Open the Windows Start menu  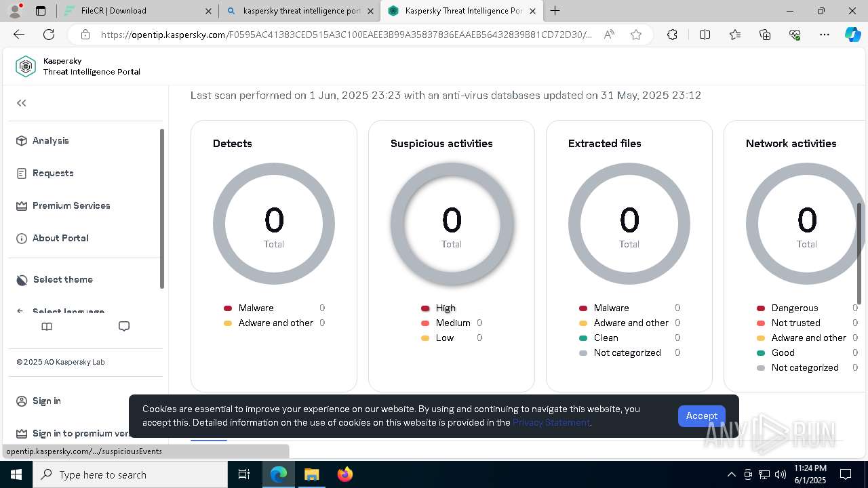pos(16,474)
